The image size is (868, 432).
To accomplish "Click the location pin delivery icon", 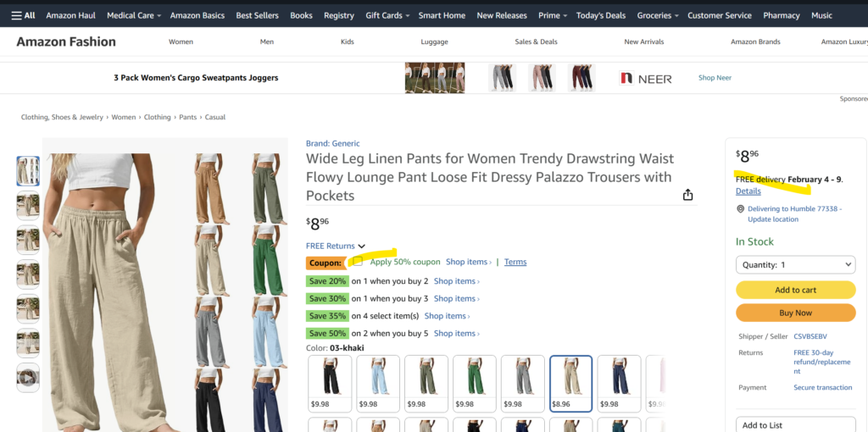I will (740, 209).
